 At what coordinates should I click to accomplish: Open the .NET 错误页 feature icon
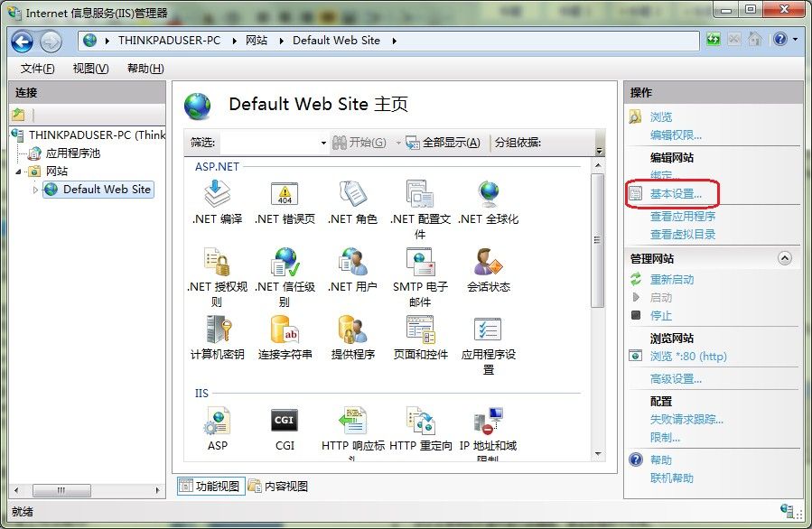(285, 193)
